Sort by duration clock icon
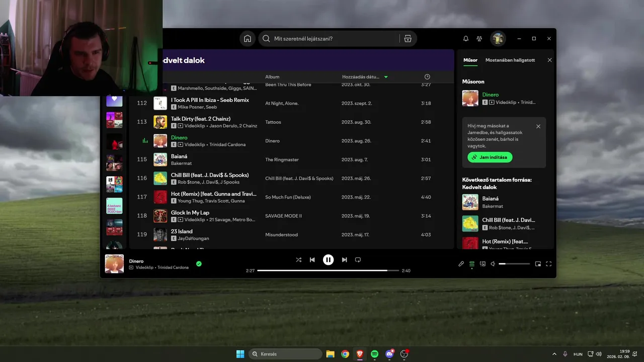 pos(427,77)
